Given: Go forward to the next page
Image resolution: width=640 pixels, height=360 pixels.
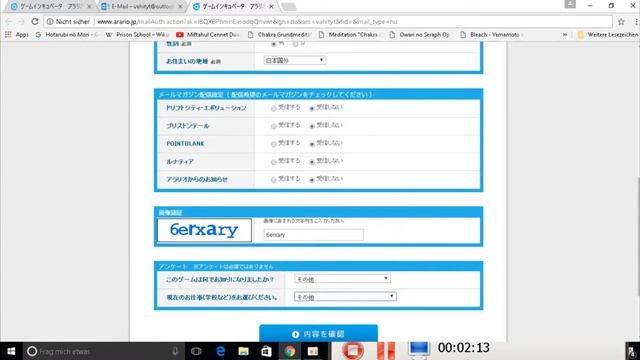Looking at the screenshot, I should (x=21, y=22).
